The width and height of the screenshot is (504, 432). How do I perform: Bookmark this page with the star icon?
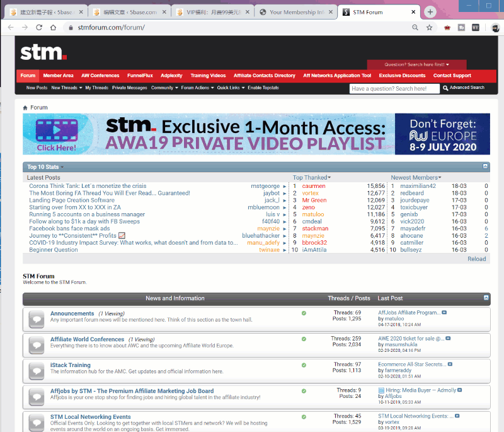click(429, 27)
